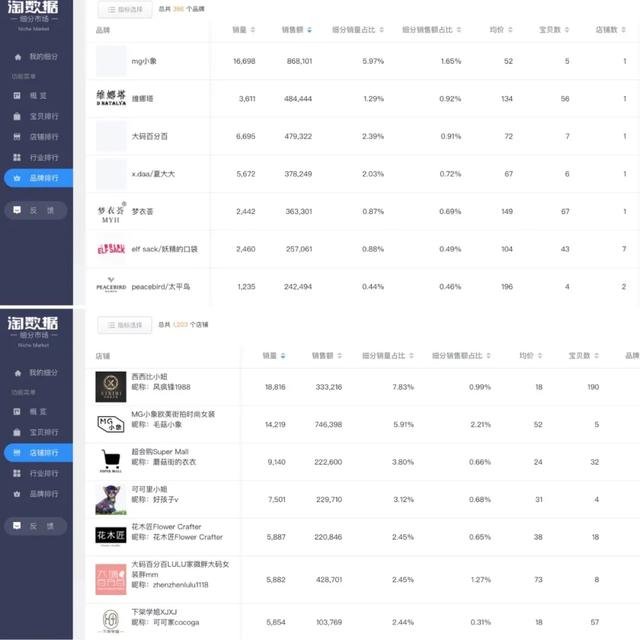Click the 维娜塔 brand logo
Viewport: 640px width, 640px height.
click(x=111, y=98)
